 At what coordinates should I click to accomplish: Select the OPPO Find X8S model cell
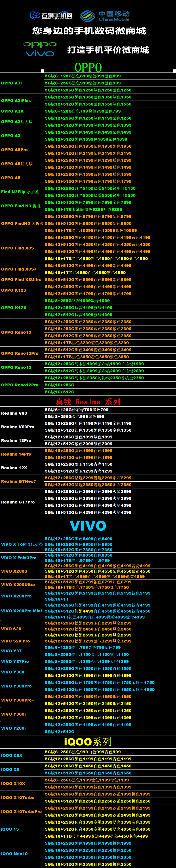point(22,248)
